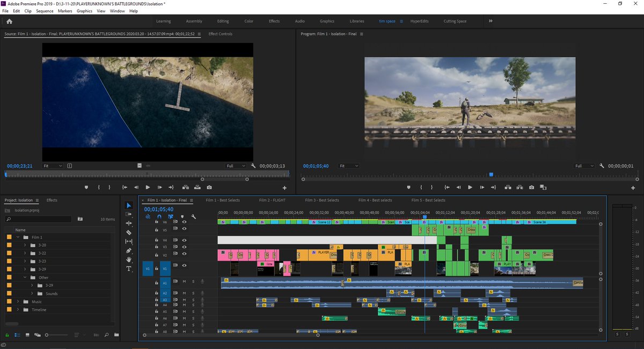Open the Effects tab beside Project panel

pyautogui.click(x=52, y=200)
